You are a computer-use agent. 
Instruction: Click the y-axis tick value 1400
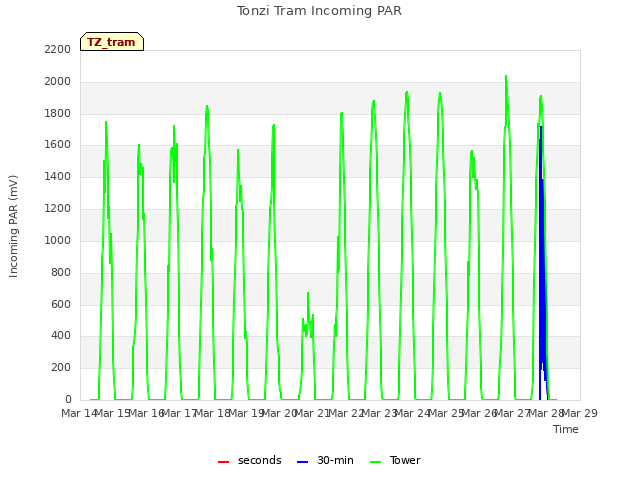pyautogui.click(x=58, y=177)
